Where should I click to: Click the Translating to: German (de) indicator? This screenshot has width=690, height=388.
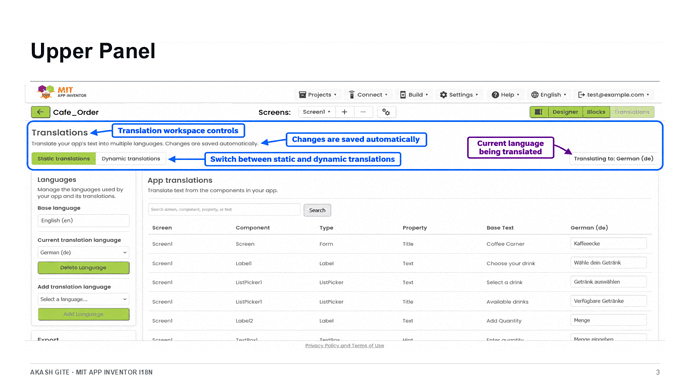click(x=613, y=159)
